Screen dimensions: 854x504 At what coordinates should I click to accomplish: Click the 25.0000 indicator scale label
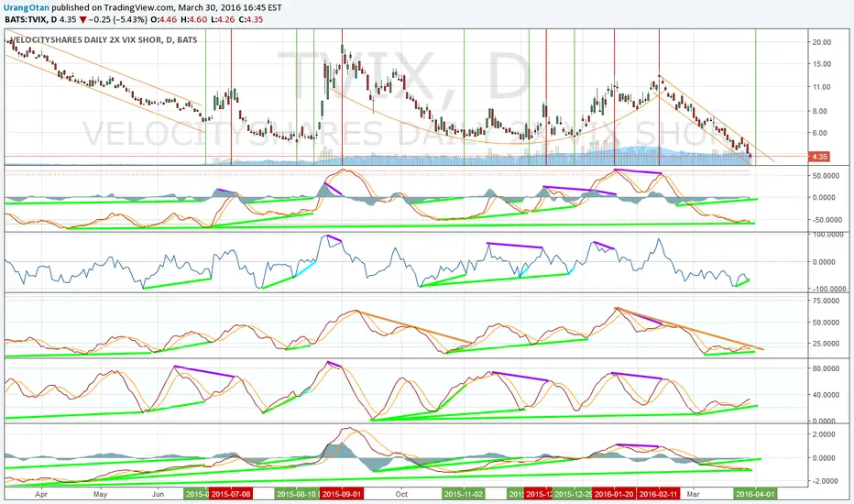[827, 344]
